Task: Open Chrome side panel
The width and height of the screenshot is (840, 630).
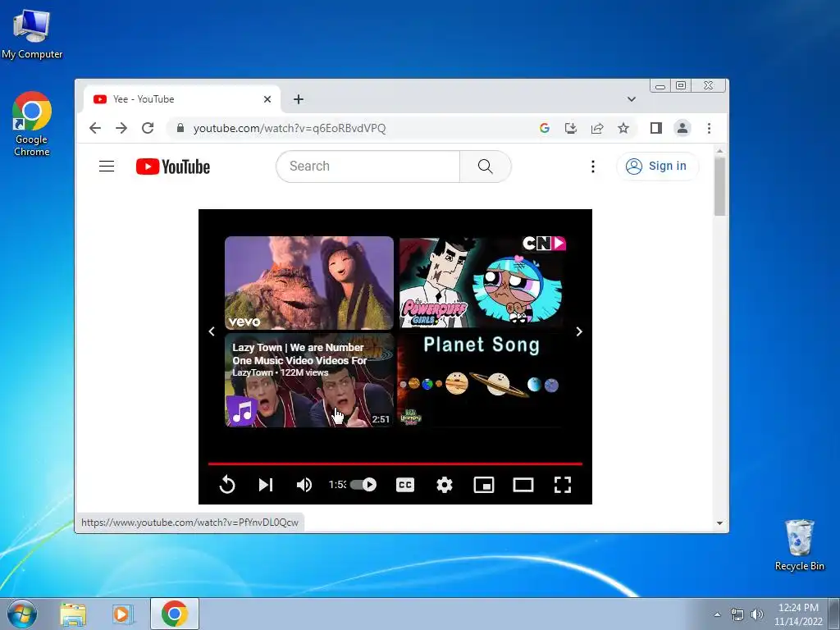Action: coord(656,128)
